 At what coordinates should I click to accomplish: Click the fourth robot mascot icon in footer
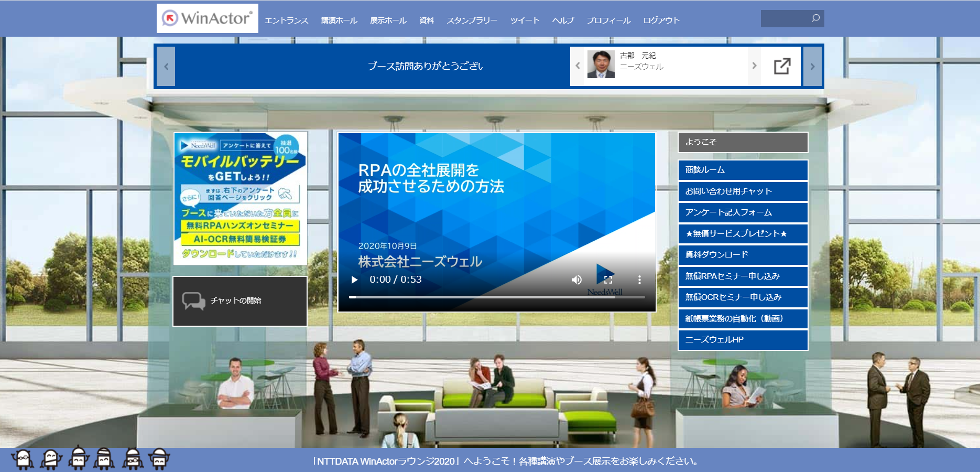[x=104, y=458]
